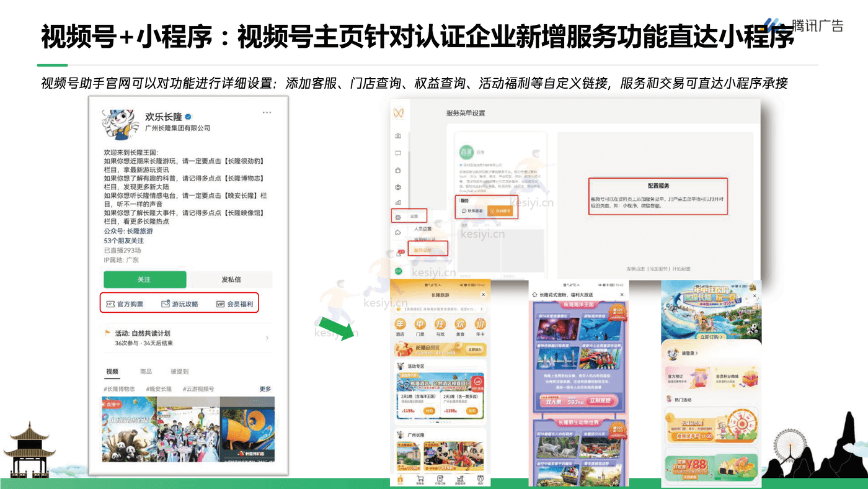Tap the #长隆博物志 hashtag

119,389
